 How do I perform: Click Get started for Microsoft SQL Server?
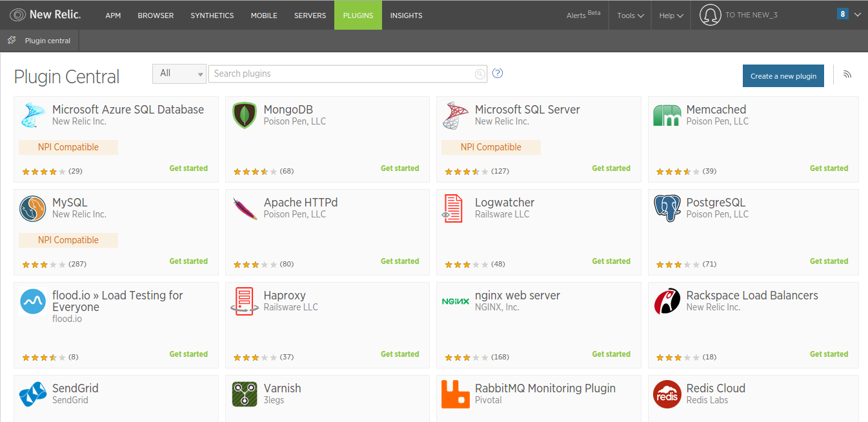[x=611, y=168]
